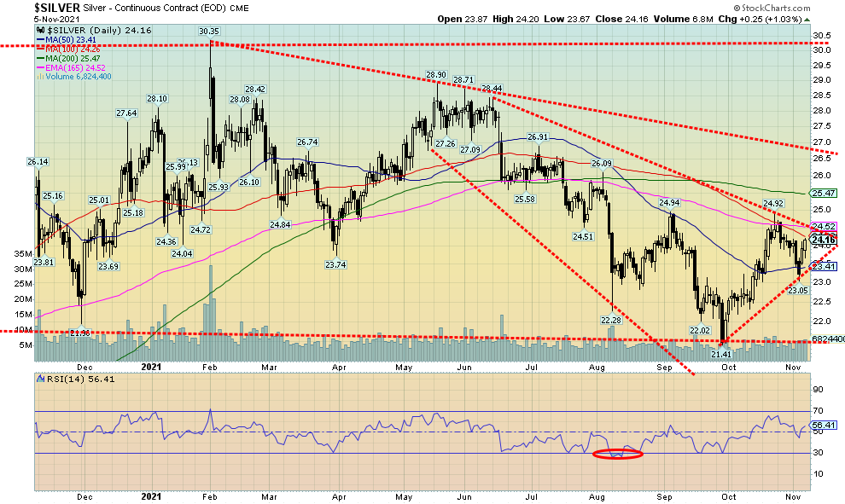
Task: Click the red MA(100) legend line marker
Action: click(39, 49)
